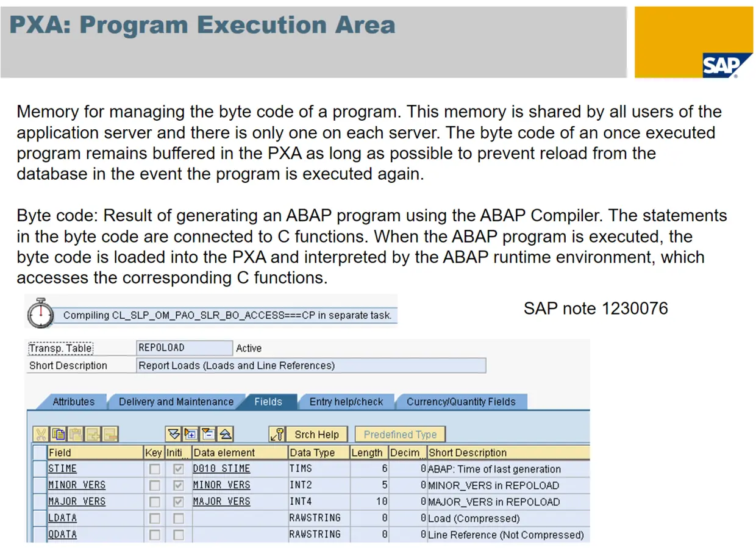
Task: Click the Short Description input field
Action: [x=311, y=366]
